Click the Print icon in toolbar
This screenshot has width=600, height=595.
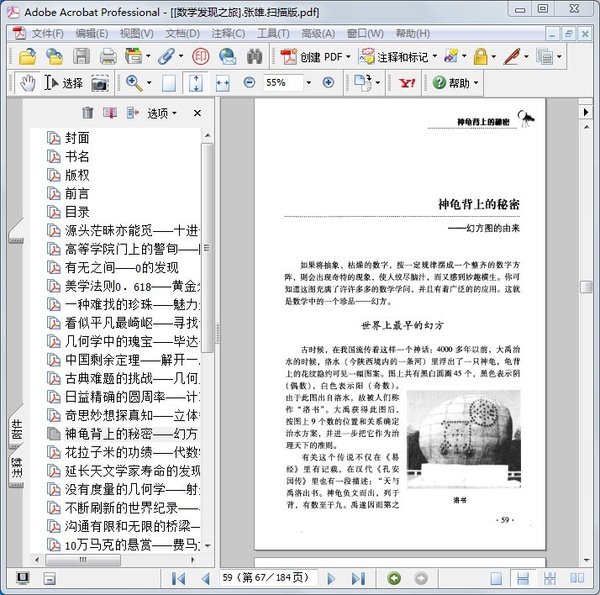[105, 57]
